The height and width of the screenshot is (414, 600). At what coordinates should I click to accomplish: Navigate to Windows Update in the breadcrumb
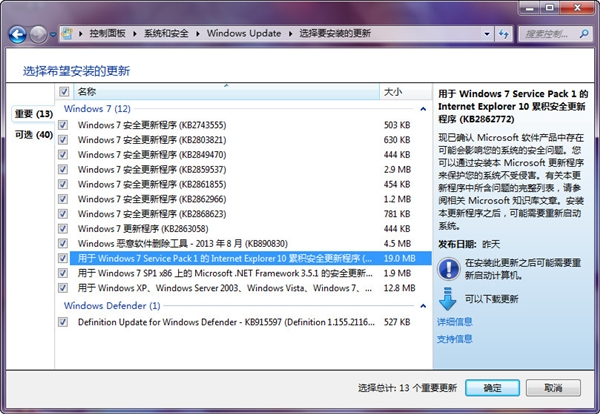(x=244, y=34)
